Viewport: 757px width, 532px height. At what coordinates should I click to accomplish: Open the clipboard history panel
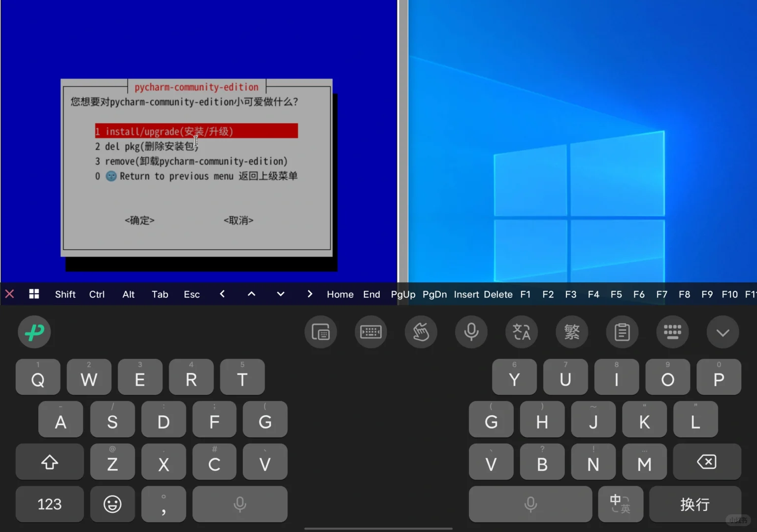point(622,332)
